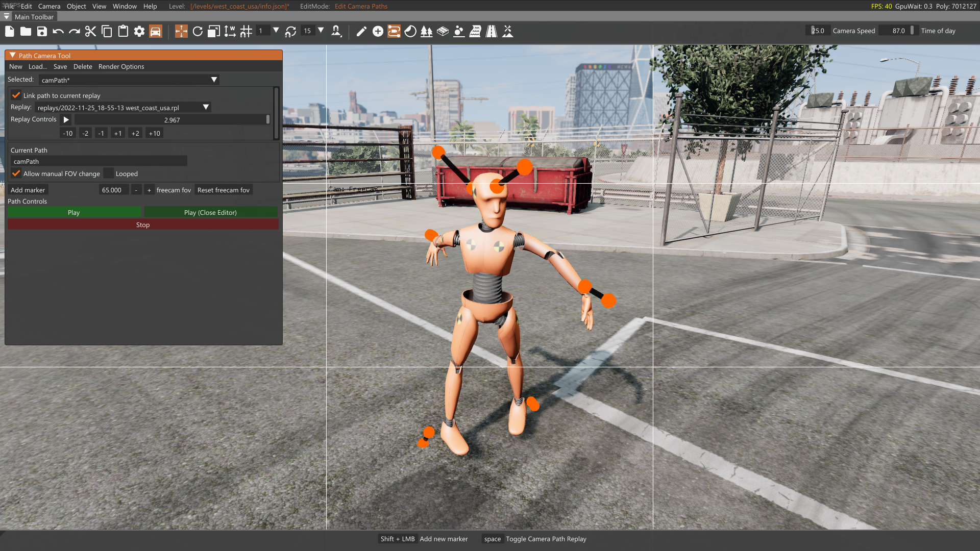This screenshot has width=980, height=551.
Task: Click the Paste clipboard icon
Action: tap(123, 31)
